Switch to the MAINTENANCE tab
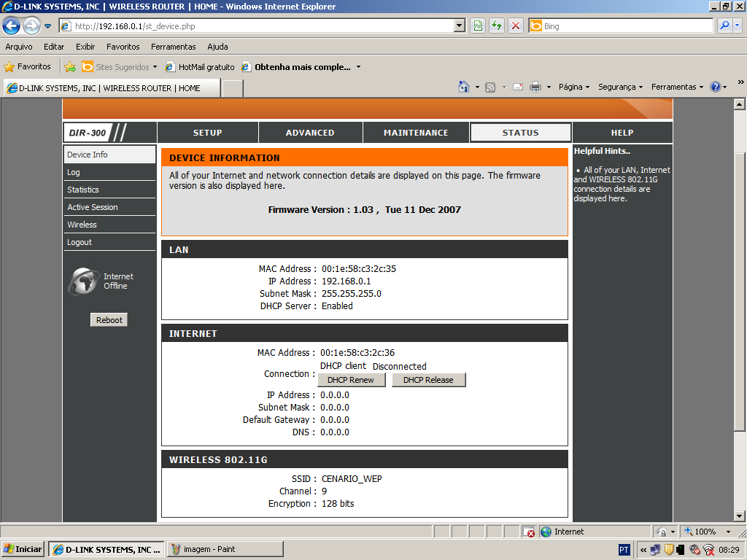This screenshot has height=560, width=747. click(x=416, y=133)
